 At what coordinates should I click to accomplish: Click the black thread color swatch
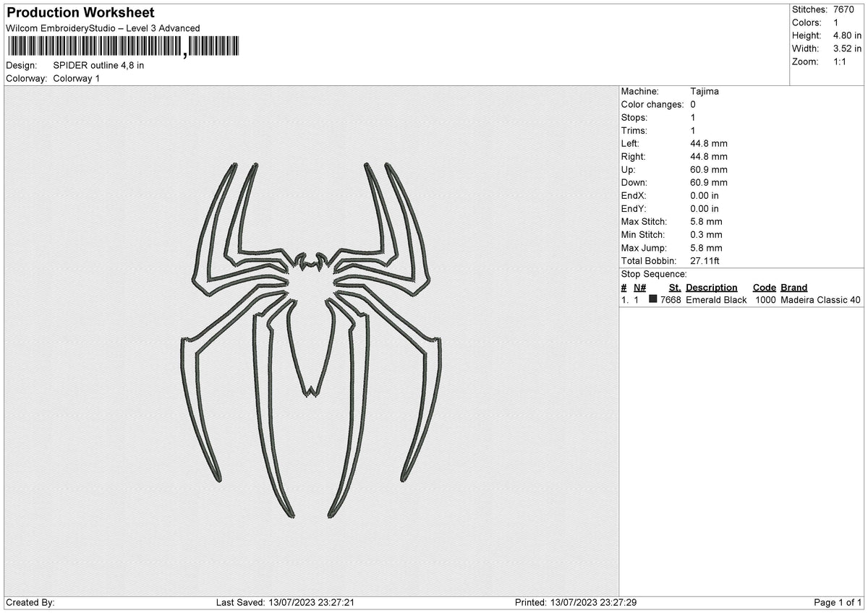[653, 300]
